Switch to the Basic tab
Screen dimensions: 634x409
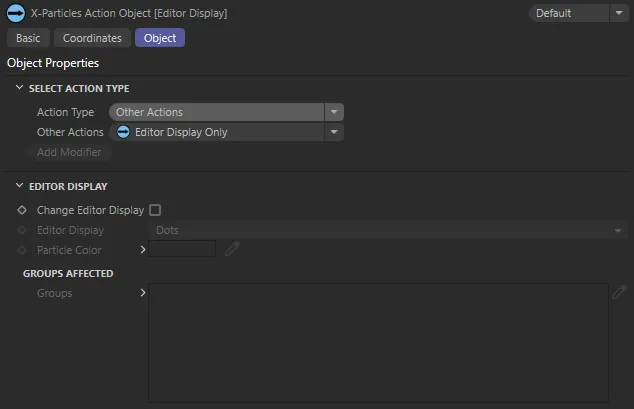[28, 38]
